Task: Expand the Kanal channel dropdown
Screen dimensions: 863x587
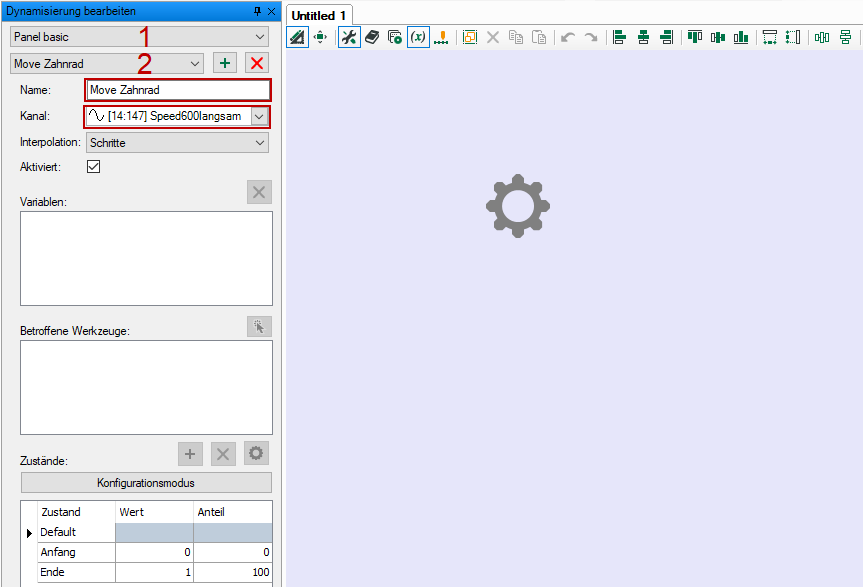Action: 259,116
